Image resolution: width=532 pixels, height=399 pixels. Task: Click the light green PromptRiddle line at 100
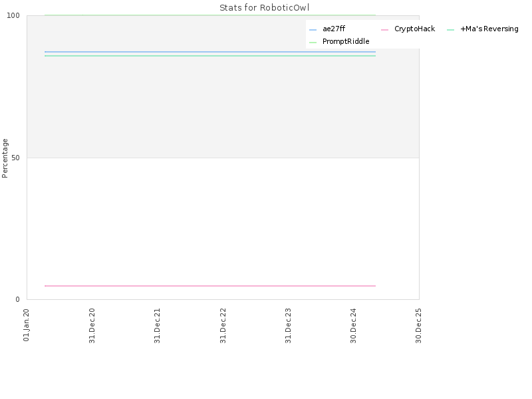tap(210, 15)
